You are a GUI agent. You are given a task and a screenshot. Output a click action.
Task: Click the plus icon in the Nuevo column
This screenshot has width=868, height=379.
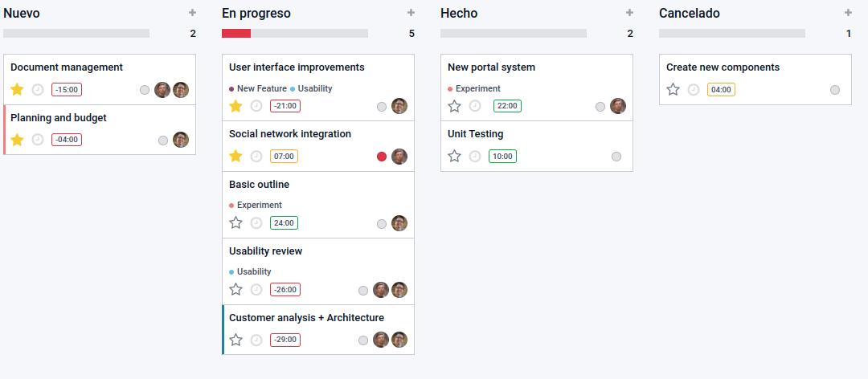pyautogui.click(x=192, y=13)
